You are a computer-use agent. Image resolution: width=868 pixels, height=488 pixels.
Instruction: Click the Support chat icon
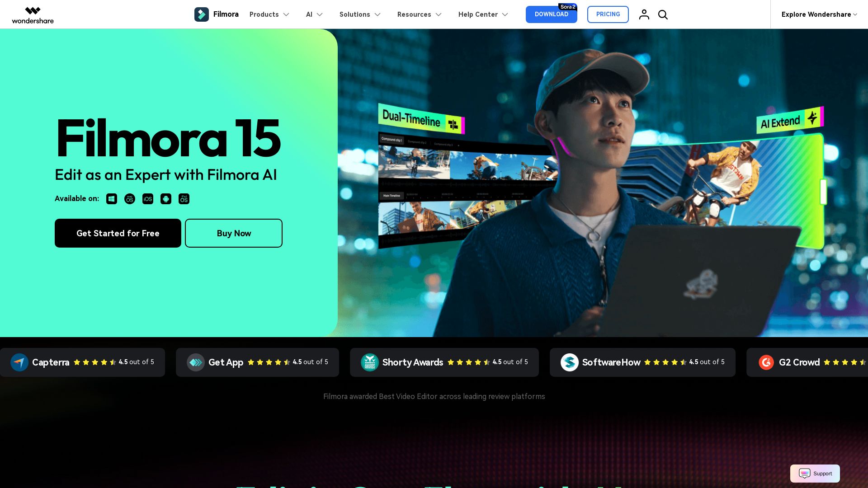tap(805, 474)
